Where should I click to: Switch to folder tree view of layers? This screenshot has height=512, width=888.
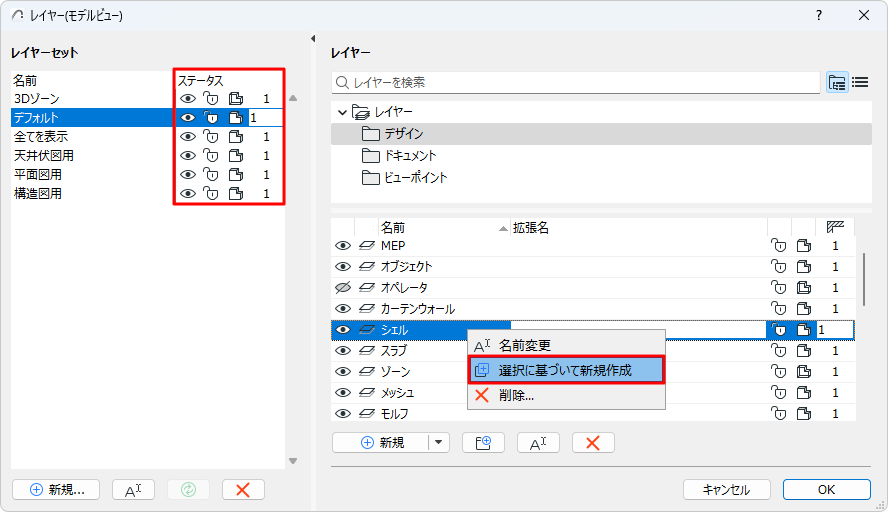(x=837, y=83)
